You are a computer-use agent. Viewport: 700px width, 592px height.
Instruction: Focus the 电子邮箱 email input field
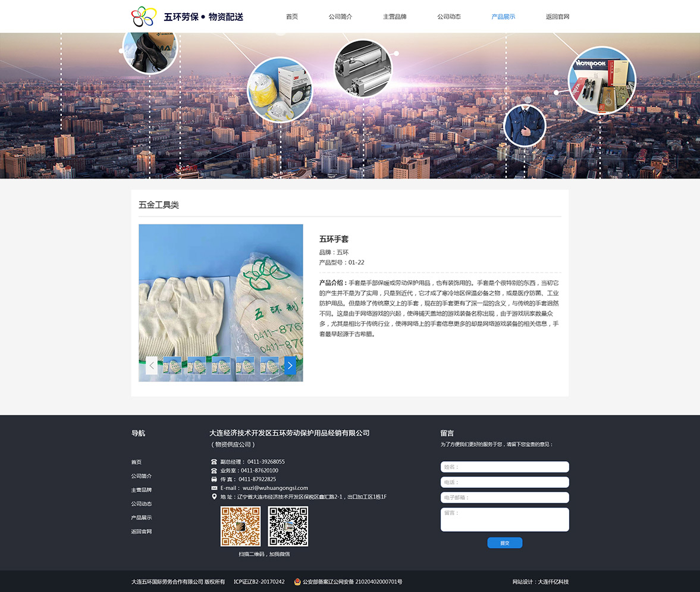(x=504, y=497)
